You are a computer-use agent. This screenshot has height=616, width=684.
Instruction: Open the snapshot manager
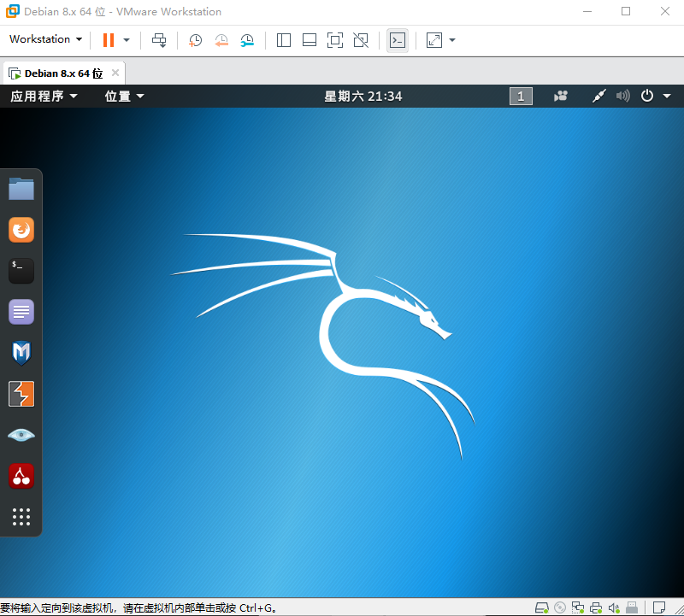[247, 40]
